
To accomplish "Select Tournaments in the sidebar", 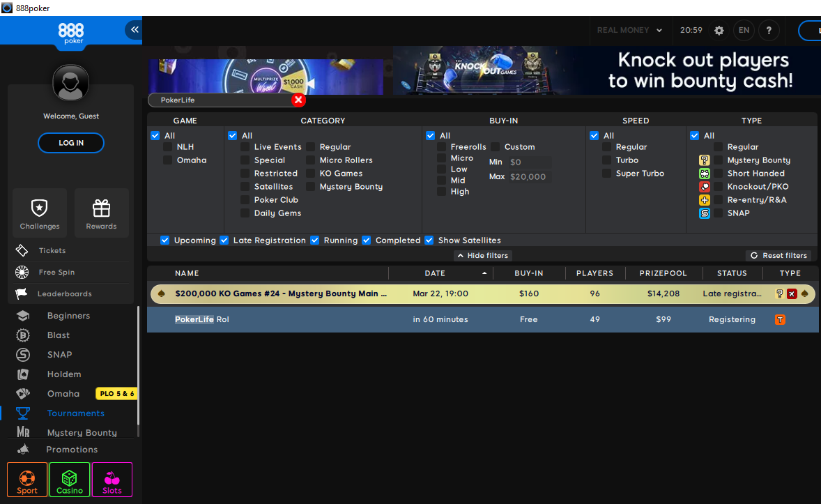I will [75, 413].
